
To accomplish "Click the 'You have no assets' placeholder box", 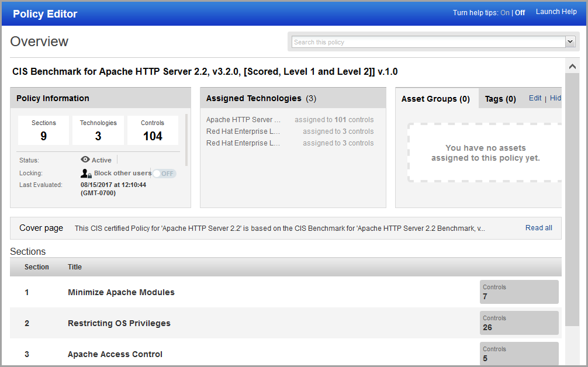I will point(485,153).
